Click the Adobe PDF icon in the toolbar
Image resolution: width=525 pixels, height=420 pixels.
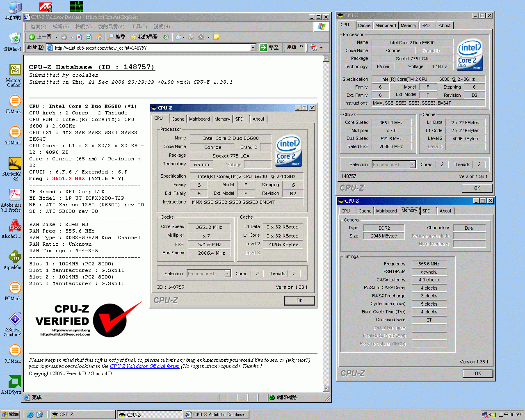(314, 48)
